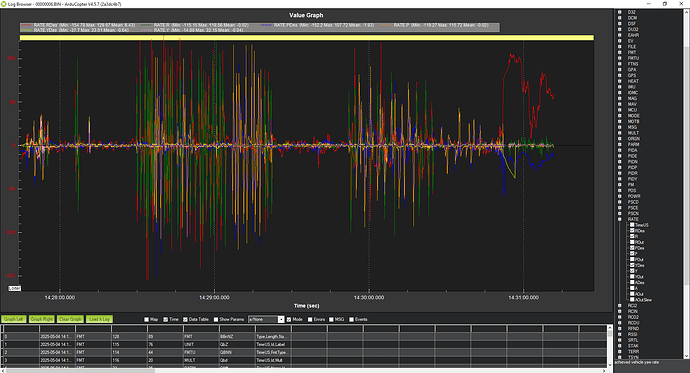690x373 pixels.
Task: Click the Clear Graph button
Action: coord(70,319)
